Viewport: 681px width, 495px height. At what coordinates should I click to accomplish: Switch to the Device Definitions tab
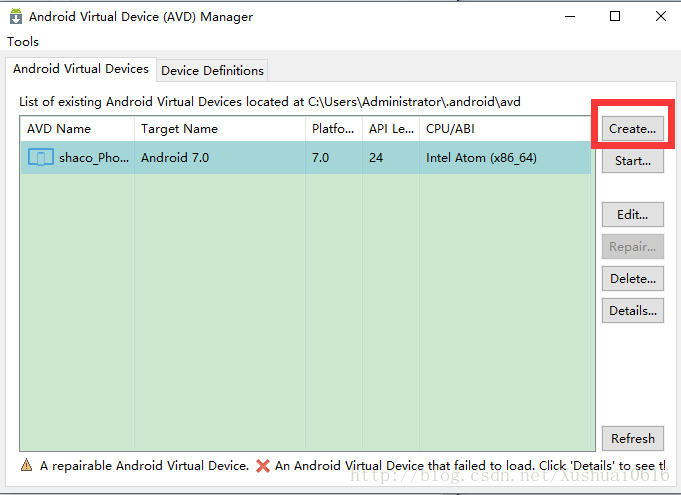pos(212,70)
